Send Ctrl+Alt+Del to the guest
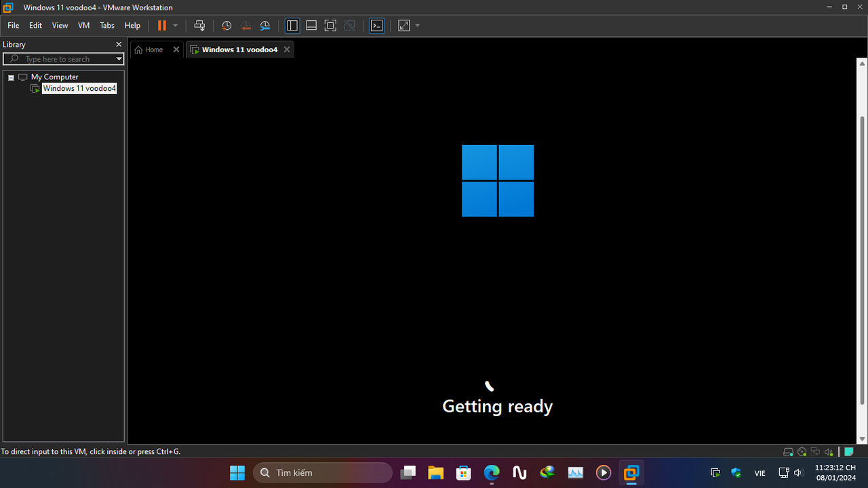The height and width of the screenshot is (488, 868). point(199,25)
